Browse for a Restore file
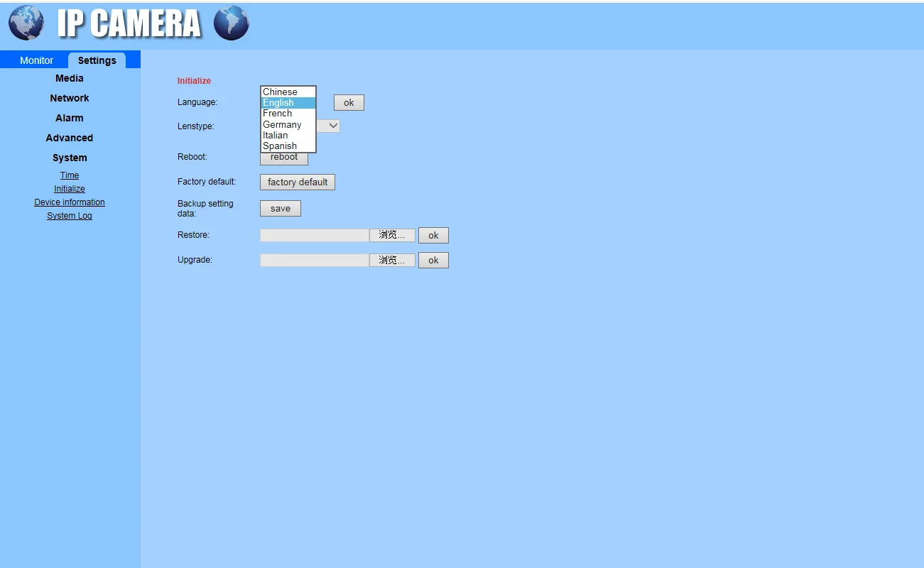 point(392,235)
